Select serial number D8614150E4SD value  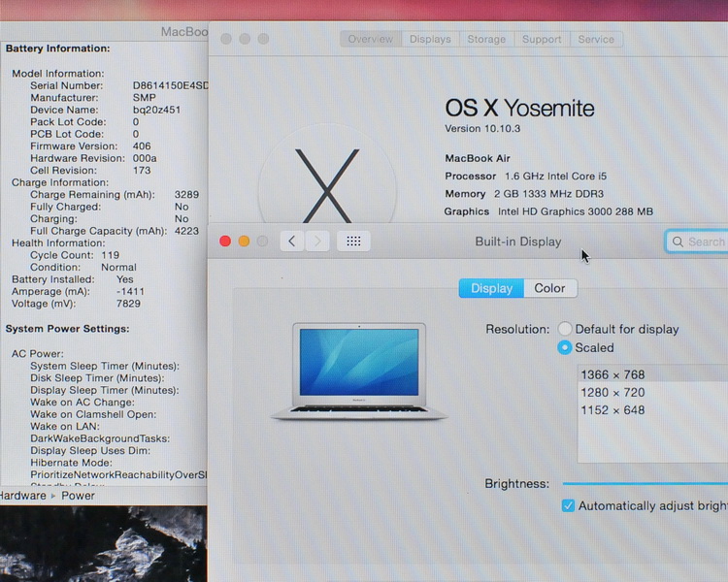[170, 85]
